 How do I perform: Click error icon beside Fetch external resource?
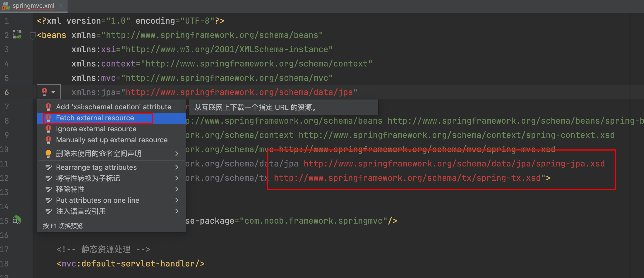pos(48,118)
